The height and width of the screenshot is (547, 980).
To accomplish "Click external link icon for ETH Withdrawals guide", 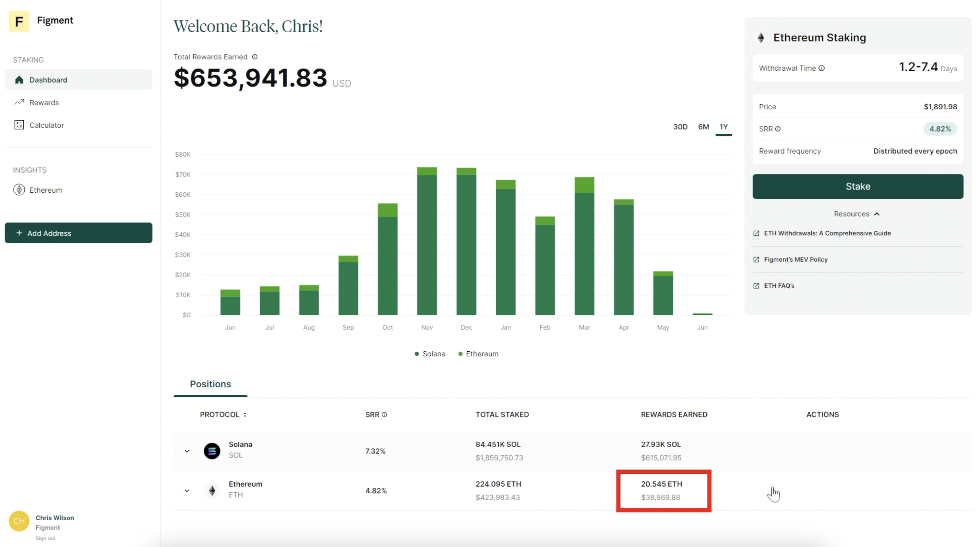I will (x=756, y=233).
